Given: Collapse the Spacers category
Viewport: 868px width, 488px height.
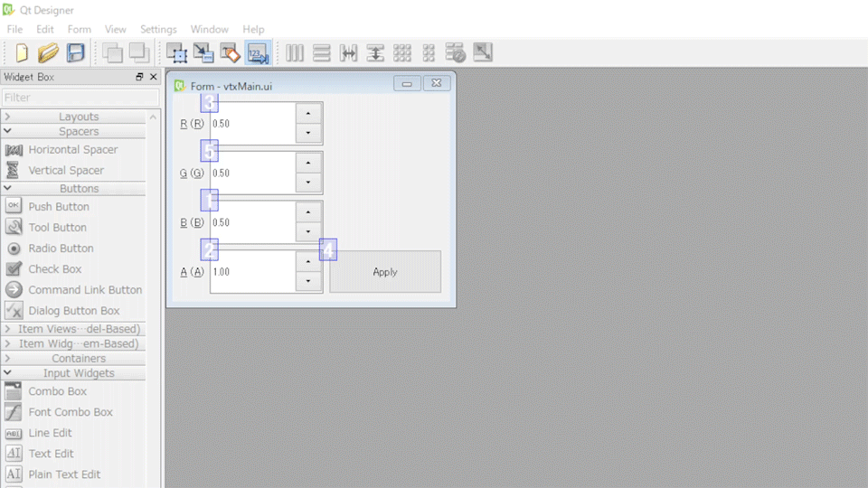Looking at the screenshot, I should [x=79, y=131].
